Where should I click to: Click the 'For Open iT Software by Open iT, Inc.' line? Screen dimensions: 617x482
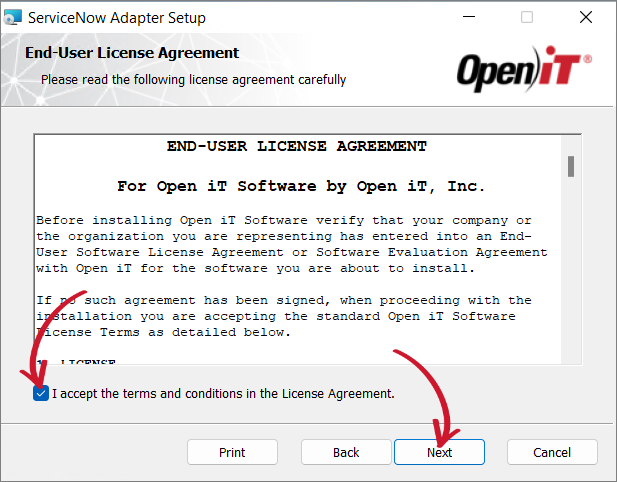[301, 186]
